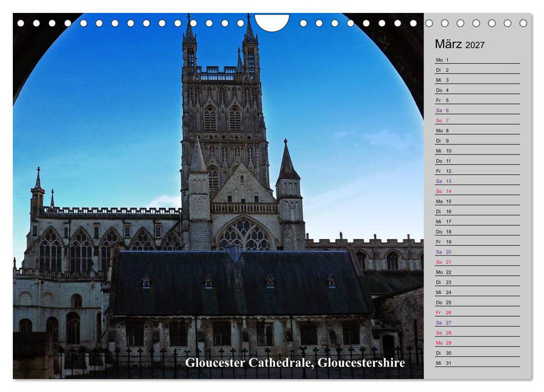Select the 'So 7' calendar row

point(477,120)
